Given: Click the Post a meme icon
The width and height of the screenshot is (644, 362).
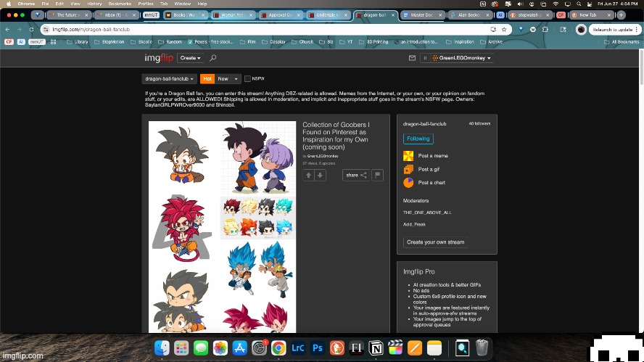Looking at the screenshot, I should [x=408, y=156].
